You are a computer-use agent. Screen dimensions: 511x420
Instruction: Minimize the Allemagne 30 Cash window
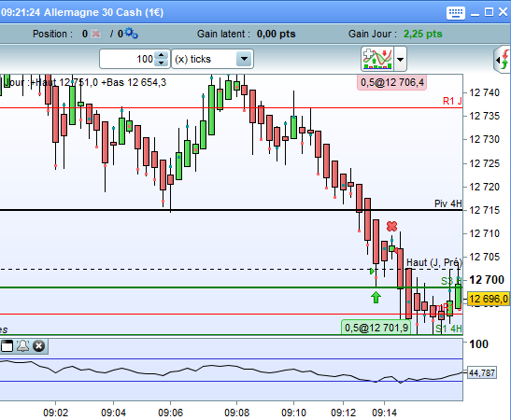click(476, 14)
